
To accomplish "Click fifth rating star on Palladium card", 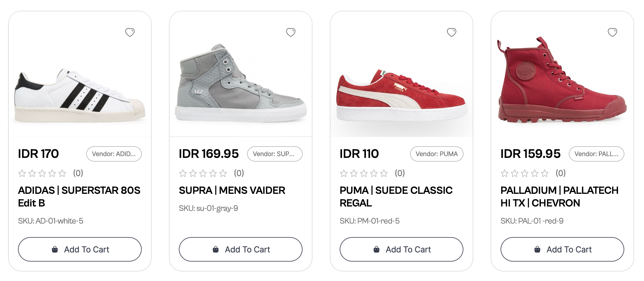I will (x=545, y=173).
